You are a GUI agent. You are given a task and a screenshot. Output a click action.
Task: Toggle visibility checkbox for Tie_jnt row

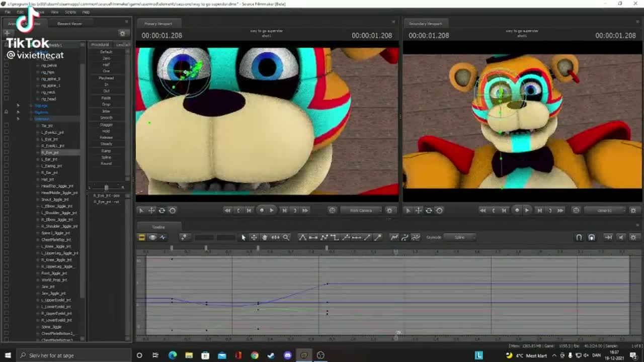click(x=6, y=126)
